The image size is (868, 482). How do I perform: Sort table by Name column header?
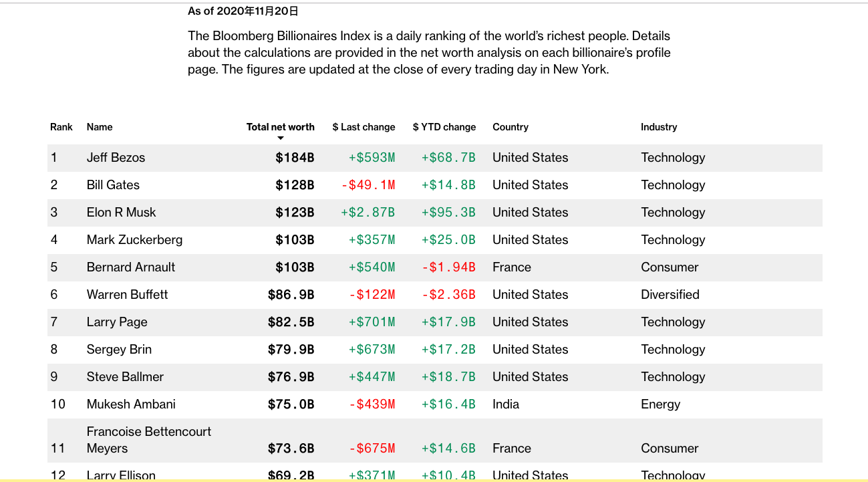(x=100, y=127)
